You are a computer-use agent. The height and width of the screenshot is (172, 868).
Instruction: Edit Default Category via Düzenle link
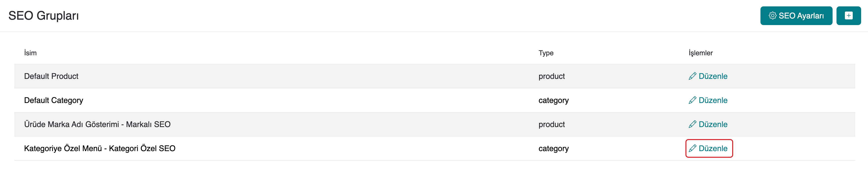click(713, 100)
